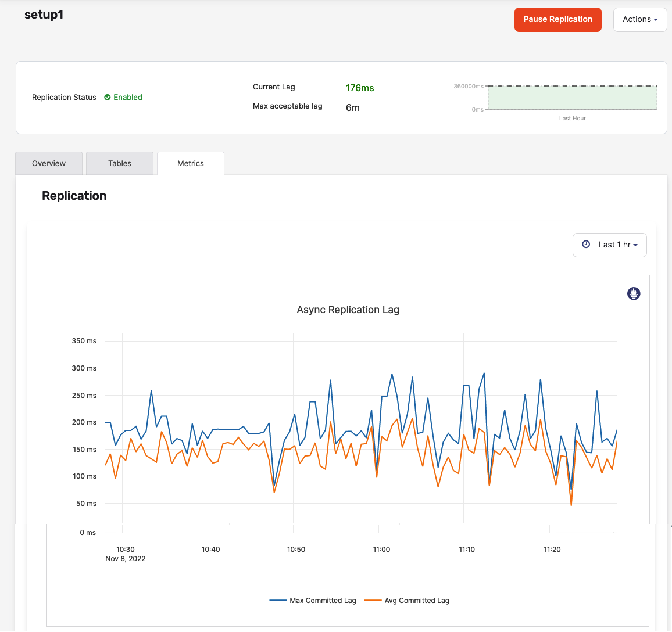Screen dimensions: 672x632
Task: Click the Enabled replication status text
Action: click(x=128, y=98)
